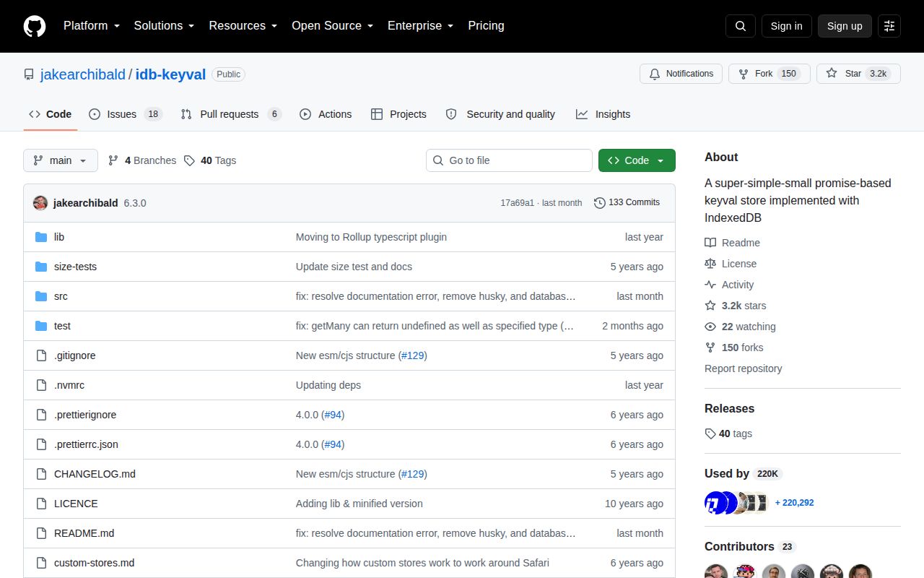Expand the Solutions menu
Image resolution: width=924 pixels, height=578 pixels.
[164, 26]
